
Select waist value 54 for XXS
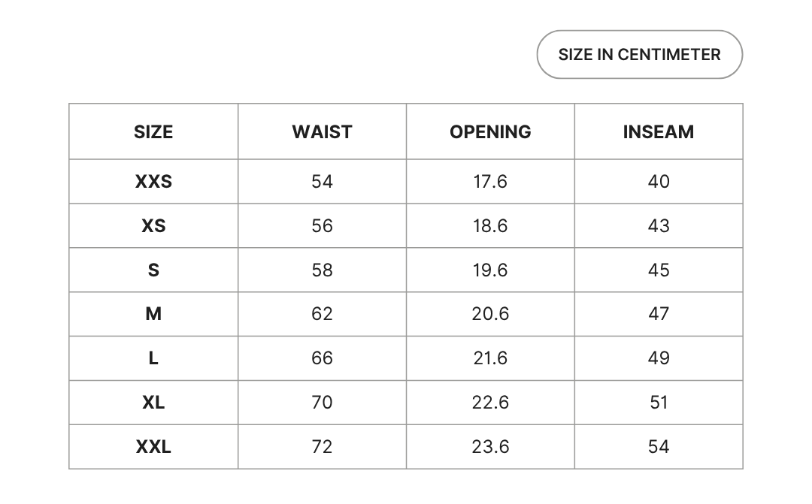pos(322,181)
